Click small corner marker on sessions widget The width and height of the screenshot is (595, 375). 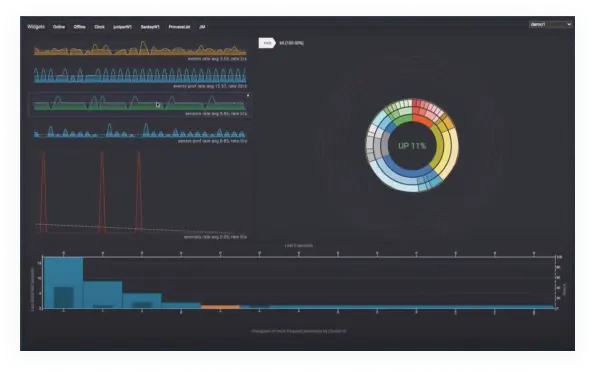248,95
